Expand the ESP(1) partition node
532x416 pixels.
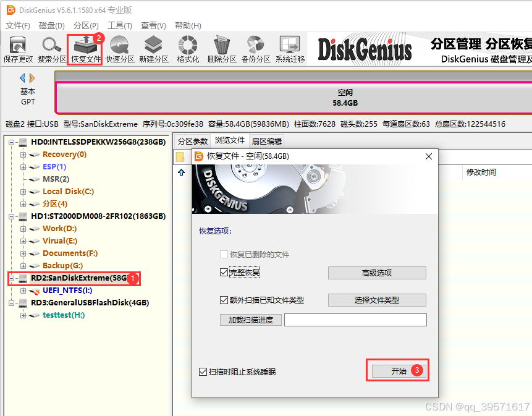click(x=23, y=168)
